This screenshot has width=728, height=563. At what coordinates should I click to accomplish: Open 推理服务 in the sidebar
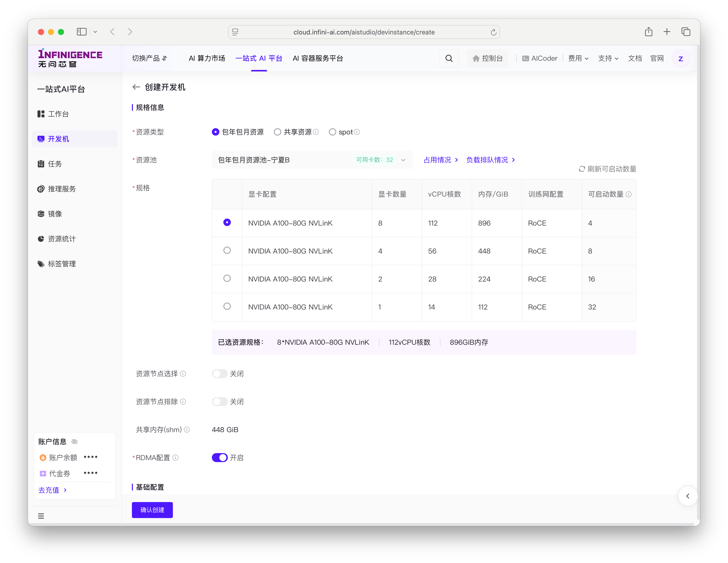coord(62,189)
